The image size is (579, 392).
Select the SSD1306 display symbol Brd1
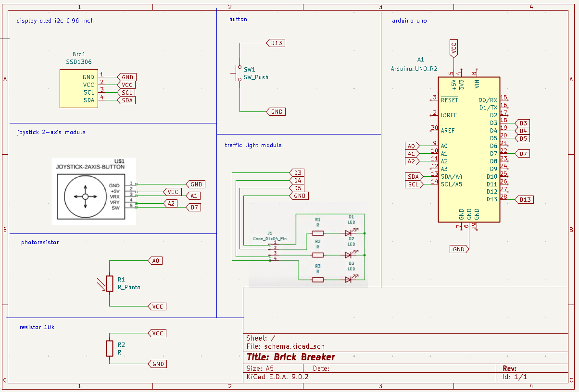click(78, 88)
